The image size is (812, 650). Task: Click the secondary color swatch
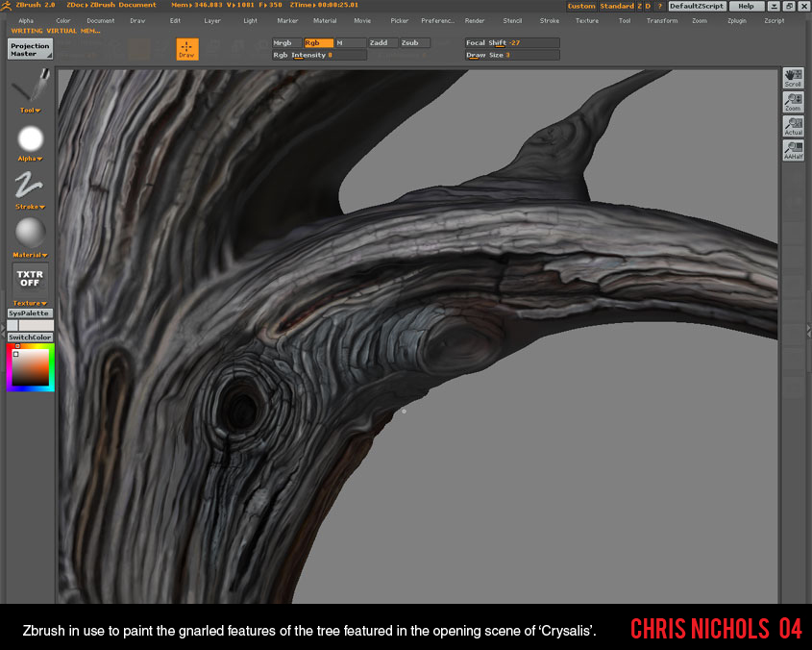coord(12,325)
